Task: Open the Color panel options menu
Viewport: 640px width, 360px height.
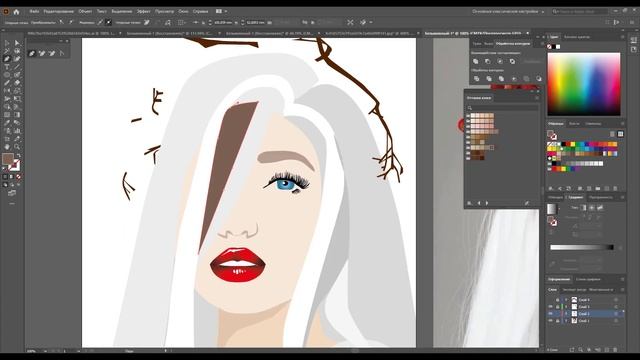Action: pyautogui.click(x=622, y=37)
